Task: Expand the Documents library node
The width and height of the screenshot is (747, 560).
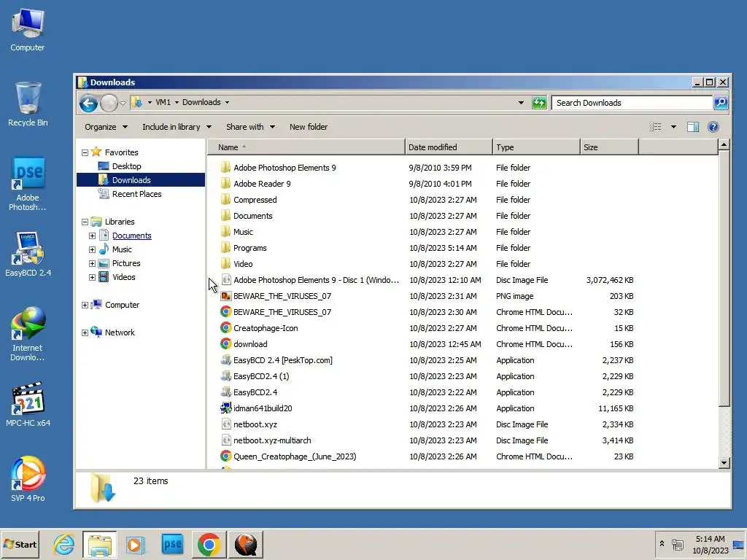Action: coord(92,236)
